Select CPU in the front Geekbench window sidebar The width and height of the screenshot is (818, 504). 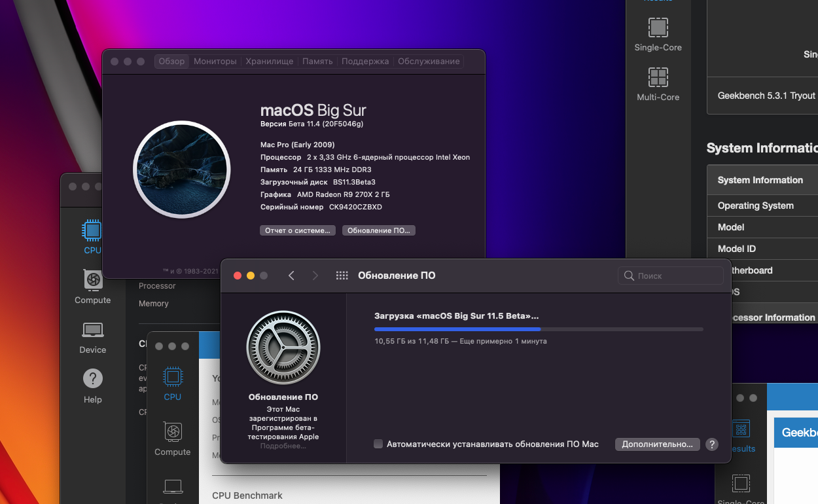click(x=173, y=384)
